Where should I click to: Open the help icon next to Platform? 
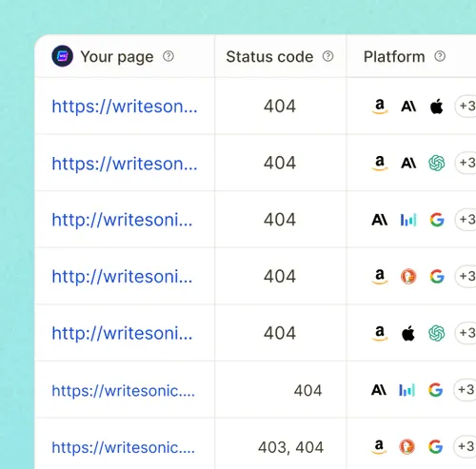coord(440,56)
